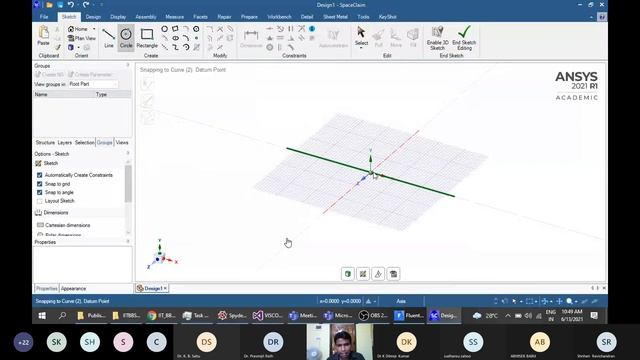Click the blue circle Constraints icon
This screenshot has height=360, width=640.
coord(312,29)
